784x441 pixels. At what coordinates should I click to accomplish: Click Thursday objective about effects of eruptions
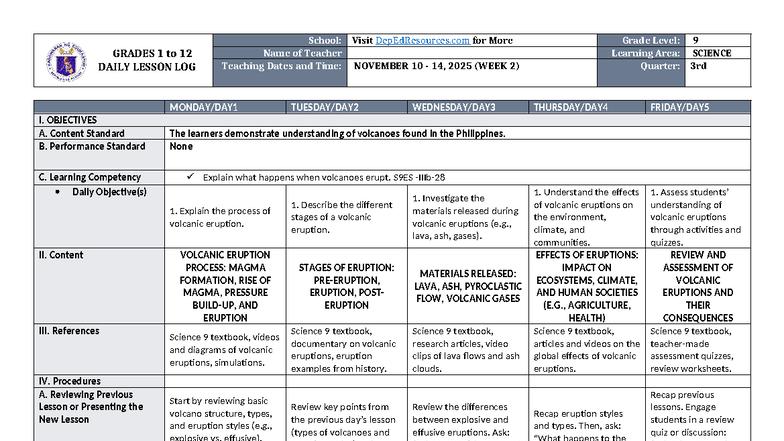tap(586, 217)
